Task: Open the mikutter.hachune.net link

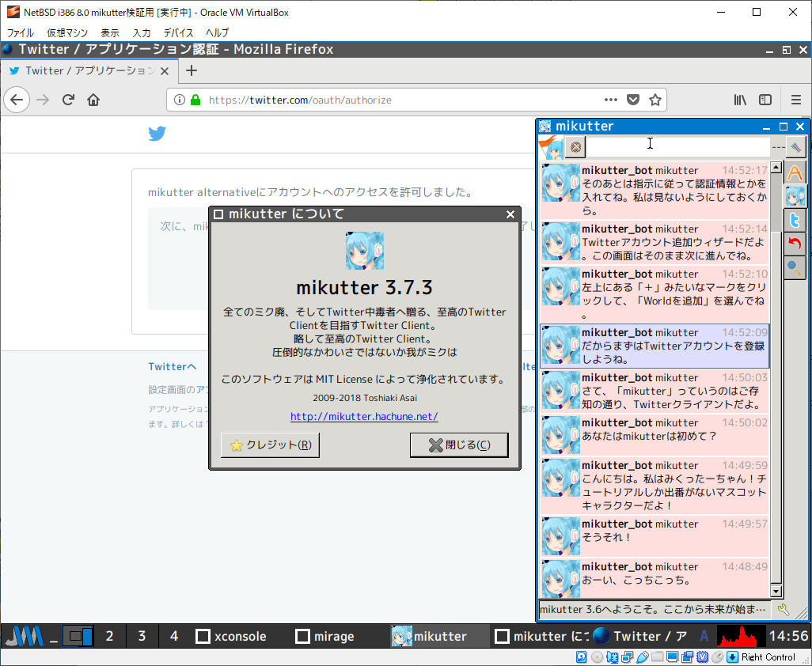Action: [364, 416]
